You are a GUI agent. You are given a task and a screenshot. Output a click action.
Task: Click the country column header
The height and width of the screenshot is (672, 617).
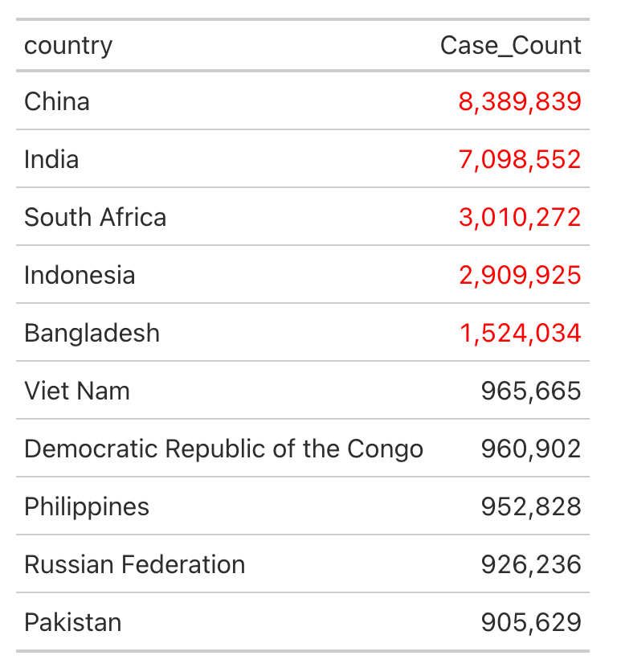(x=68, y=46)
